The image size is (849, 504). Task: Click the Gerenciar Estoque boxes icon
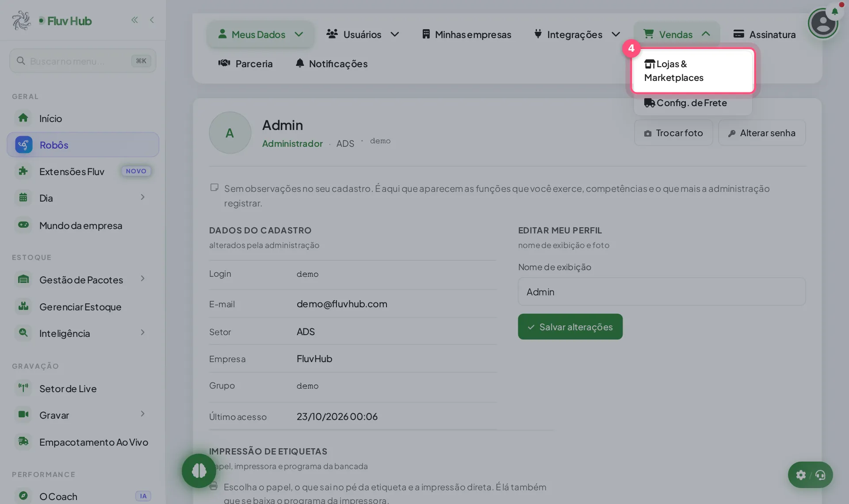23,306
